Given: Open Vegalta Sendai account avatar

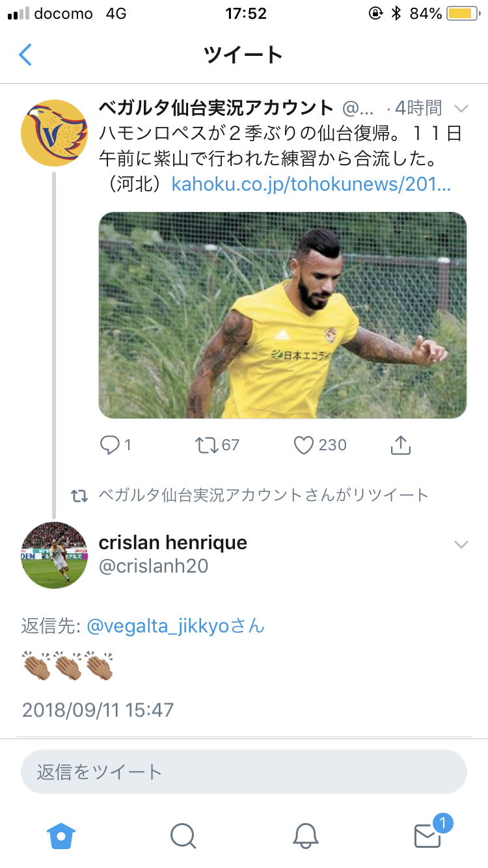Looking at the screenshot, I should click(x=54, y=133).
